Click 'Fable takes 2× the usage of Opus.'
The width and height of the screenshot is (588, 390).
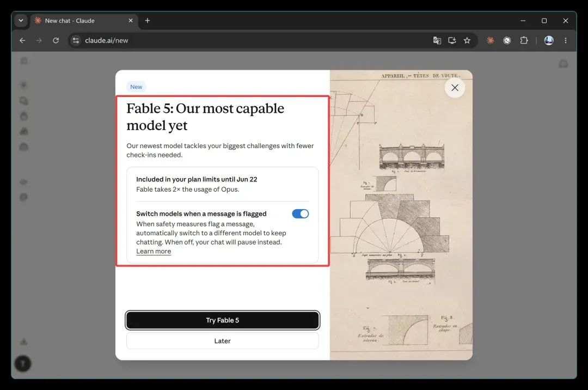coord(187,190)
